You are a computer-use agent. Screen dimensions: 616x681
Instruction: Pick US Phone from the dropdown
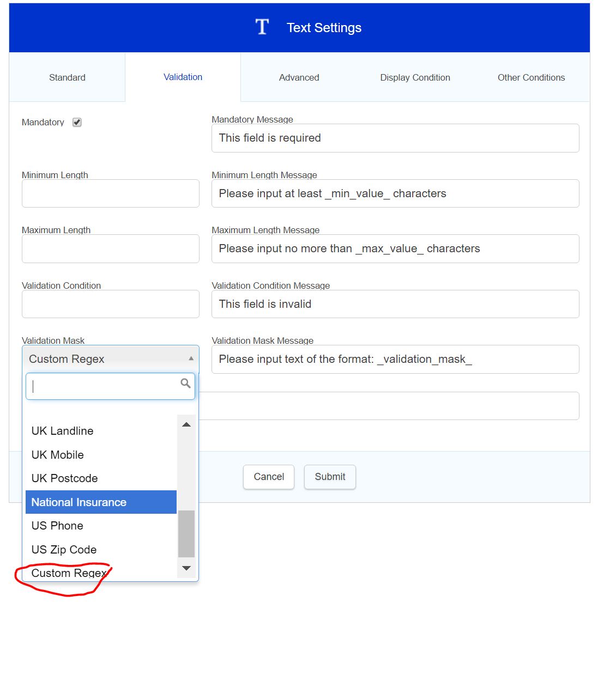(x=101, y=526)
